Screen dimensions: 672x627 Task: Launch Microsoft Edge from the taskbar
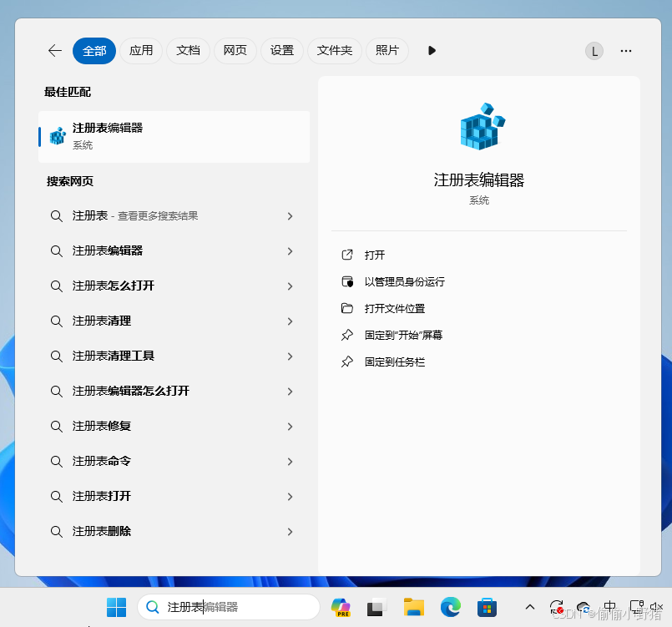[450, 607]
